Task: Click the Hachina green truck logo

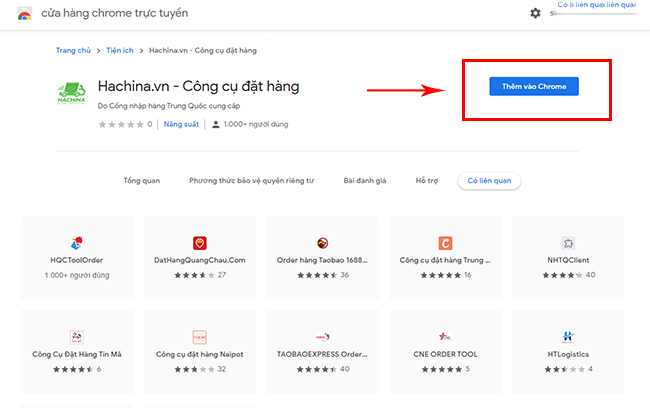Action: pos(71,93)
